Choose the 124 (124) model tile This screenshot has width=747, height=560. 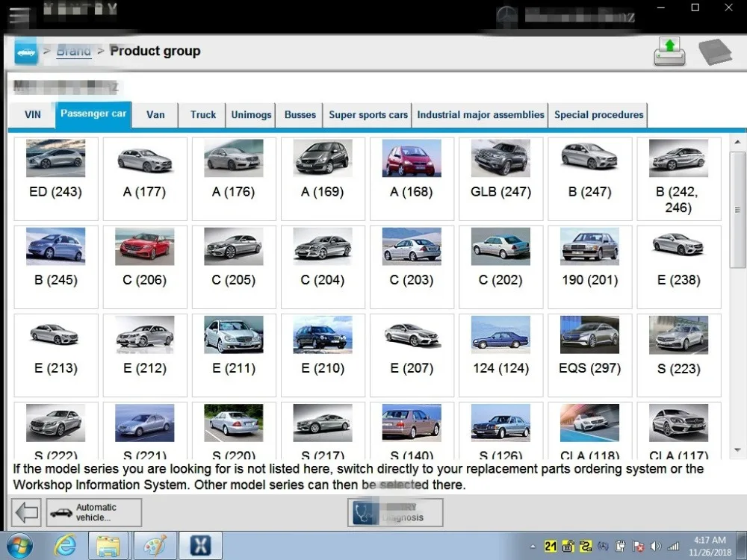pos(500,355)
